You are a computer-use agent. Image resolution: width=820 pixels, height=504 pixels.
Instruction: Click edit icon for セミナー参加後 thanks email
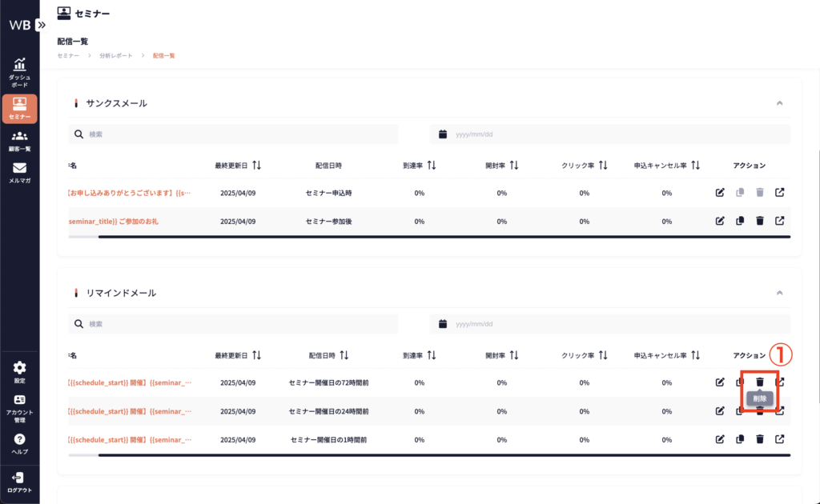coord(720,221)
